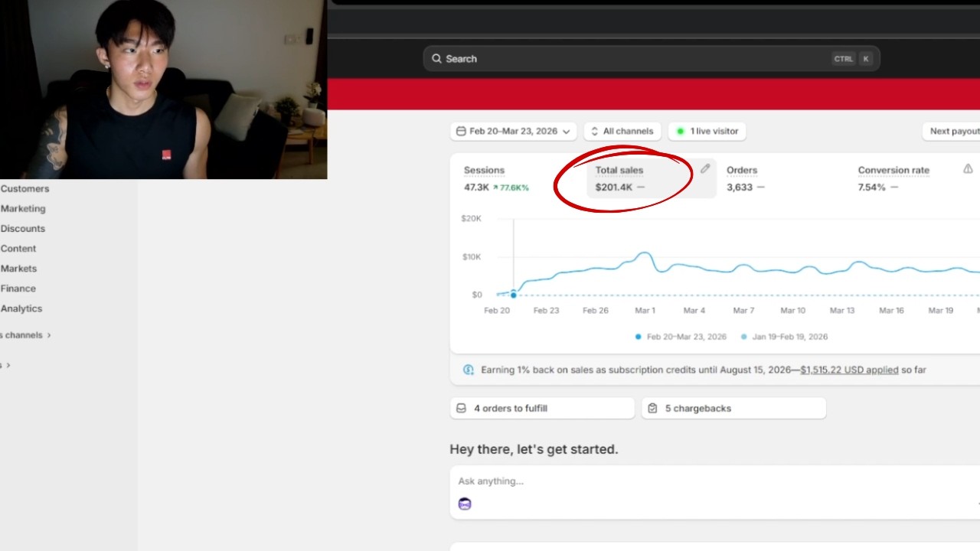This screenshot has height=551, width=980.
Task: Click the K shortcut key badge
Action: tap(866, 59)
